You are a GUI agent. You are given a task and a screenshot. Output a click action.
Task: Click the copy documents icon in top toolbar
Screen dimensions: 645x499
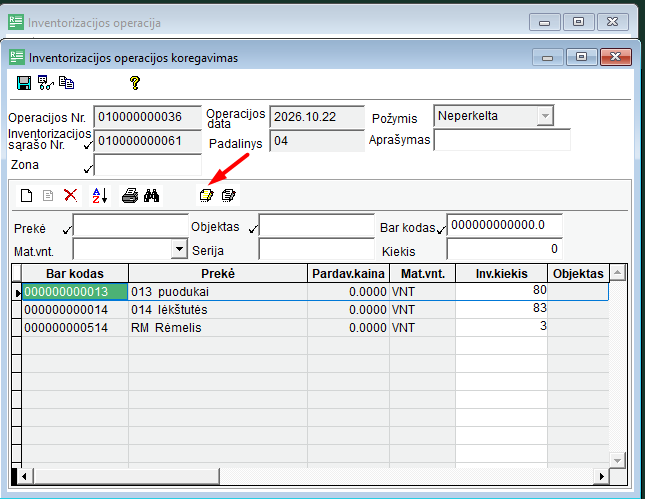coord(66,83)
